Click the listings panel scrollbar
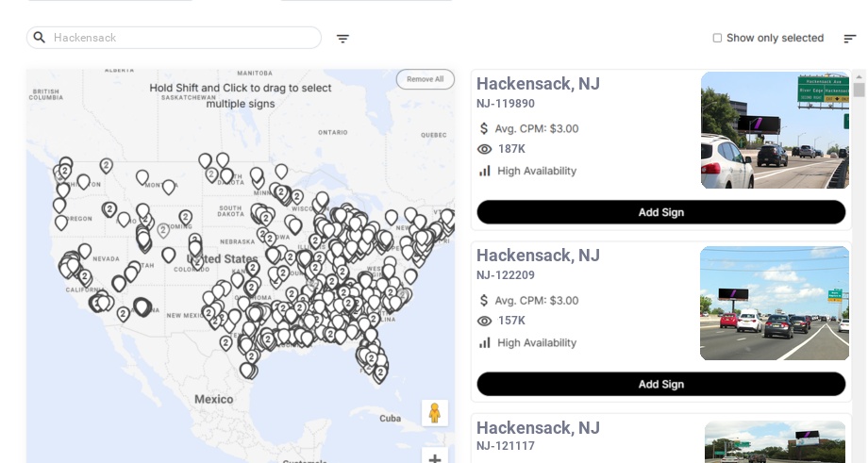The height and width of the screenshot is (463, 868). point(859,91)
